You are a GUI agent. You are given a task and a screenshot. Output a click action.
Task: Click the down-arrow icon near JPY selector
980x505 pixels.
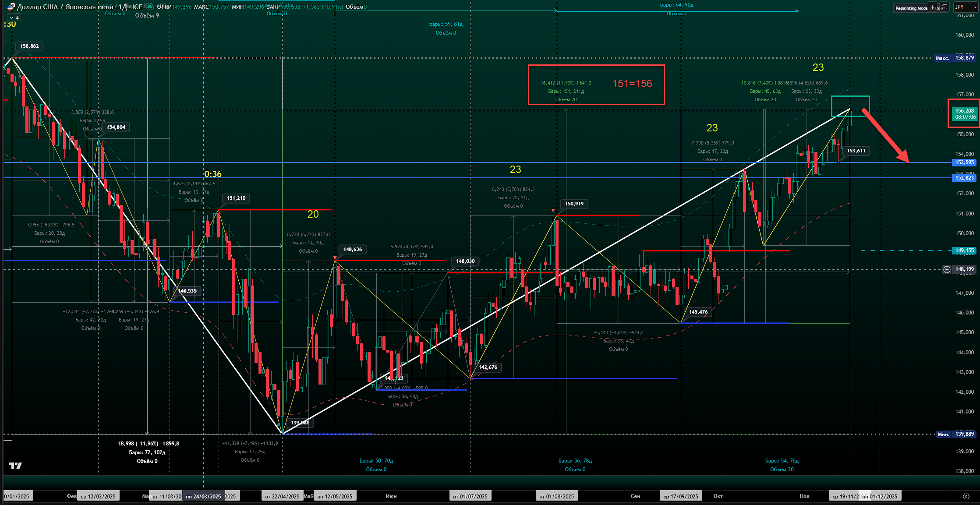(x=932, y=7)
